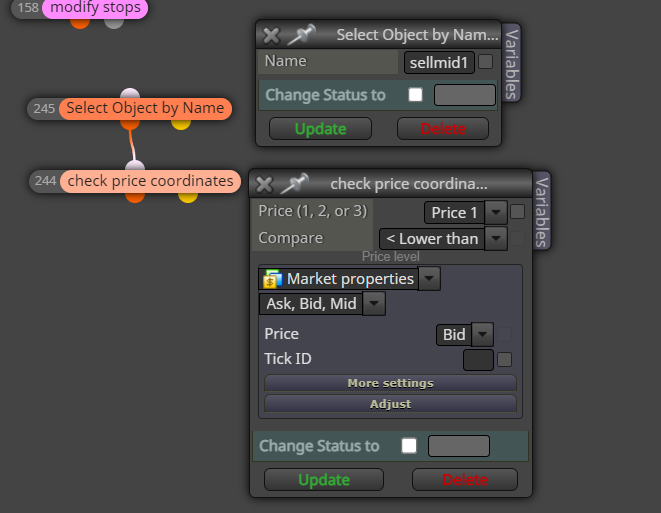
Task: Expand More settings
Action: pyautogui.click(x=390, y=383)
